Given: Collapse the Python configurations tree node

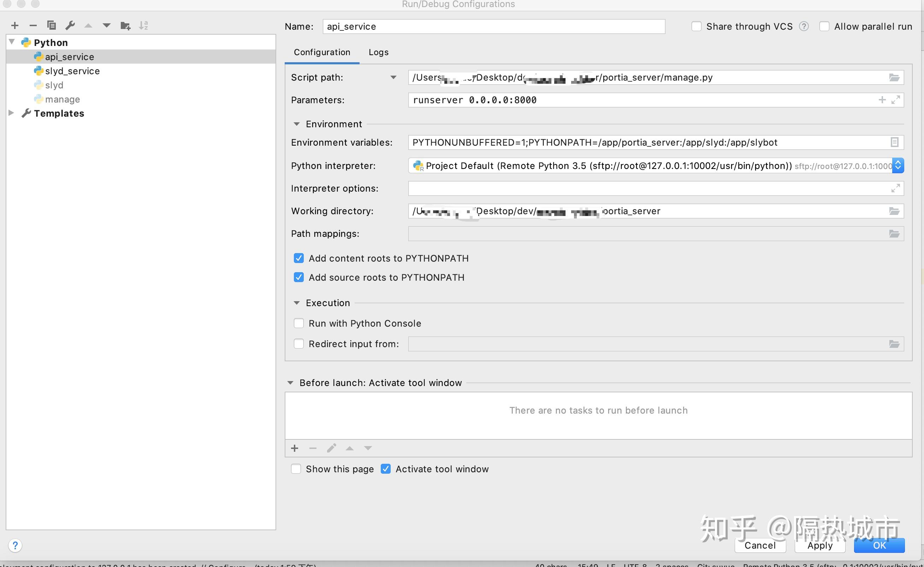Looking at the screenshot, I should tap(12, 42).
